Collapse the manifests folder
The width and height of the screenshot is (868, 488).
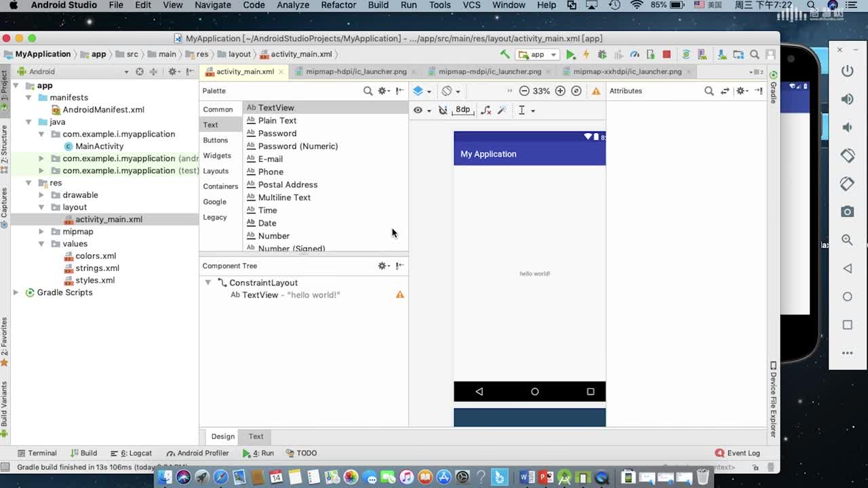coord(28,98)
